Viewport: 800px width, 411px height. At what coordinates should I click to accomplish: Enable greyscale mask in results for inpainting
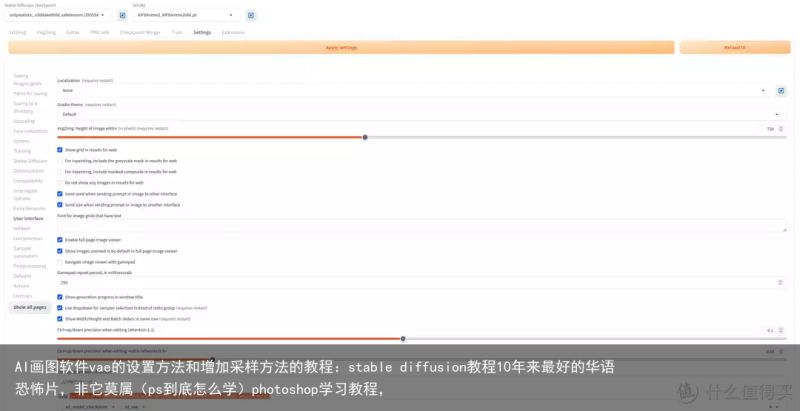(x=60, y=161)
